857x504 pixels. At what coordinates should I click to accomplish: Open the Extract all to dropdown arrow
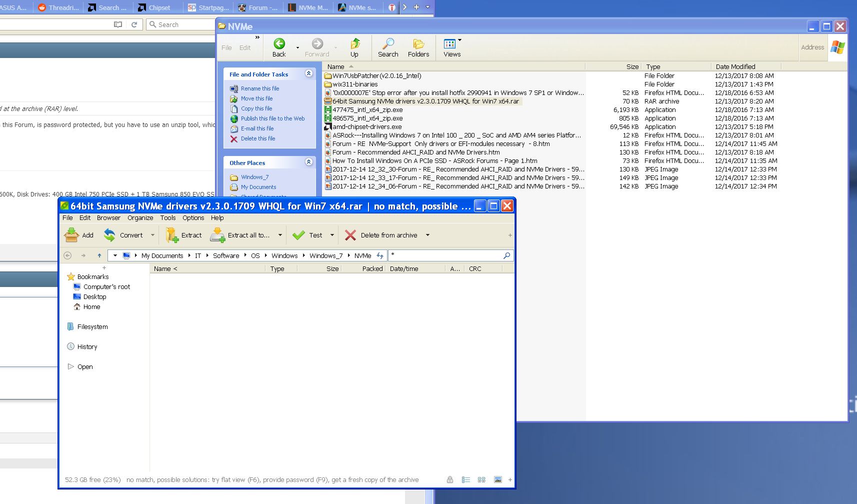click(280, 235)
